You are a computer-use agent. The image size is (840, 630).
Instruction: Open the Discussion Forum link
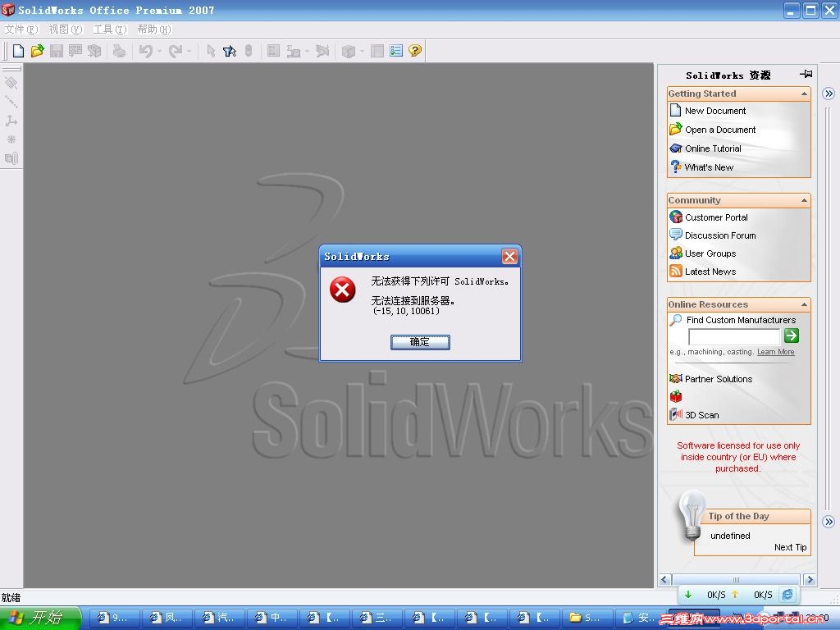coord(720,235)
